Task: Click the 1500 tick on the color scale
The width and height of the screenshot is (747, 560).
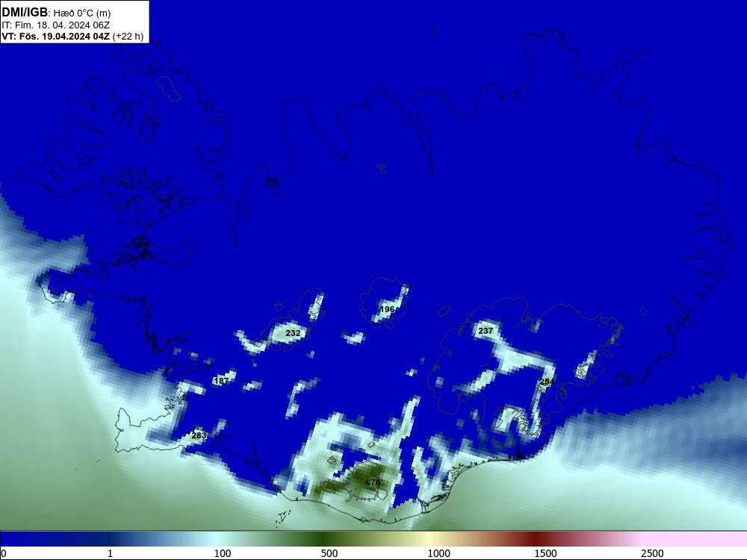Action: [545, 553]
